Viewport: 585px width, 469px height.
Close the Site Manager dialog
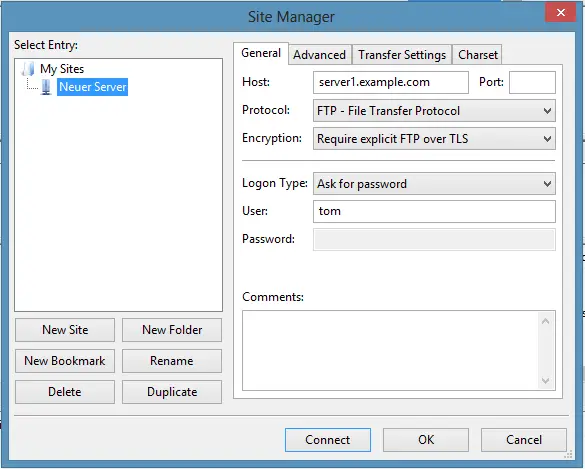[x=560, y=13]
